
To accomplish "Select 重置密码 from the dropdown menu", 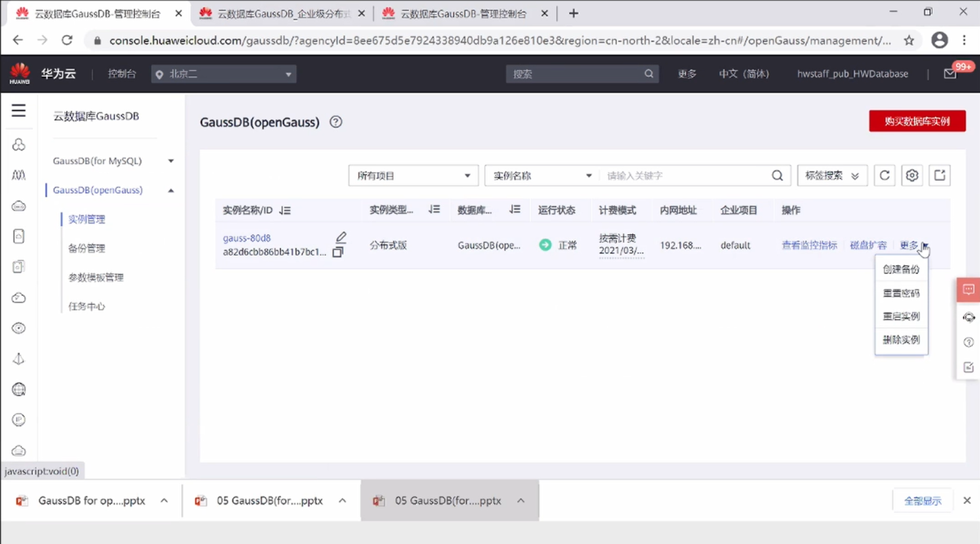I will [901, 293].
